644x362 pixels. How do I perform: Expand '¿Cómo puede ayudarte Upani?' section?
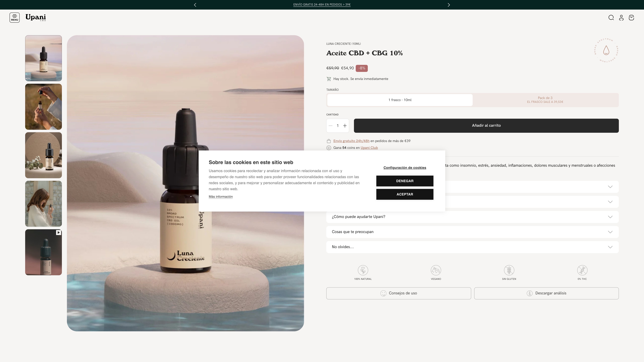point(472,217)
